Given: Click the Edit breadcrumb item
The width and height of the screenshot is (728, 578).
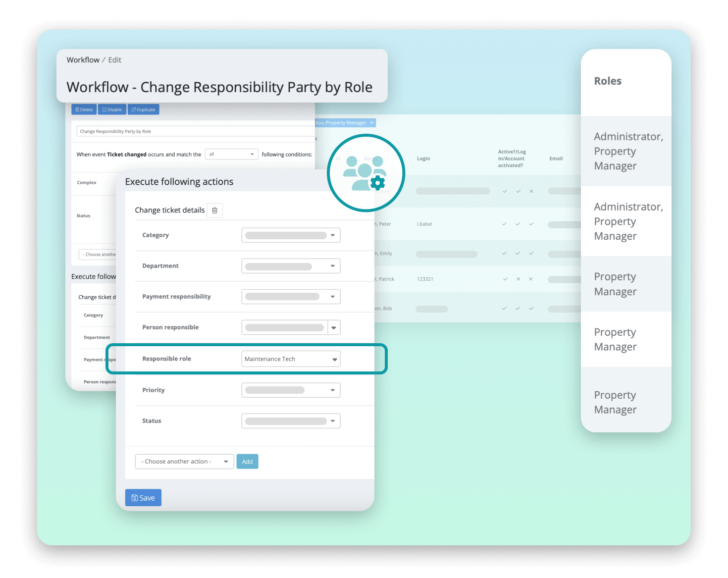Looking at the screenshot, I should [x=115, y=60].
